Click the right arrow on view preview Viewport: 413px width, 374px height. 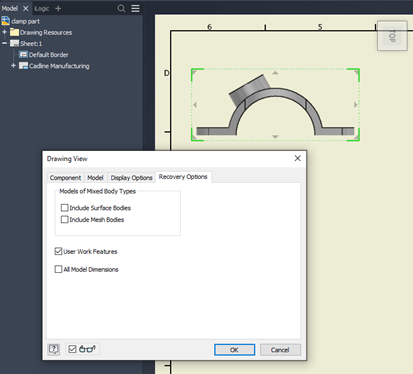356,105
